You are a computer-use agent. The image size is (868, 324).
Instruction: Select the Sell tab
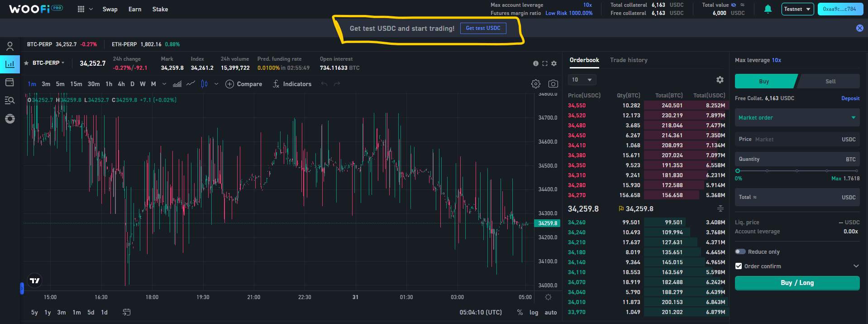click(830, 82)
